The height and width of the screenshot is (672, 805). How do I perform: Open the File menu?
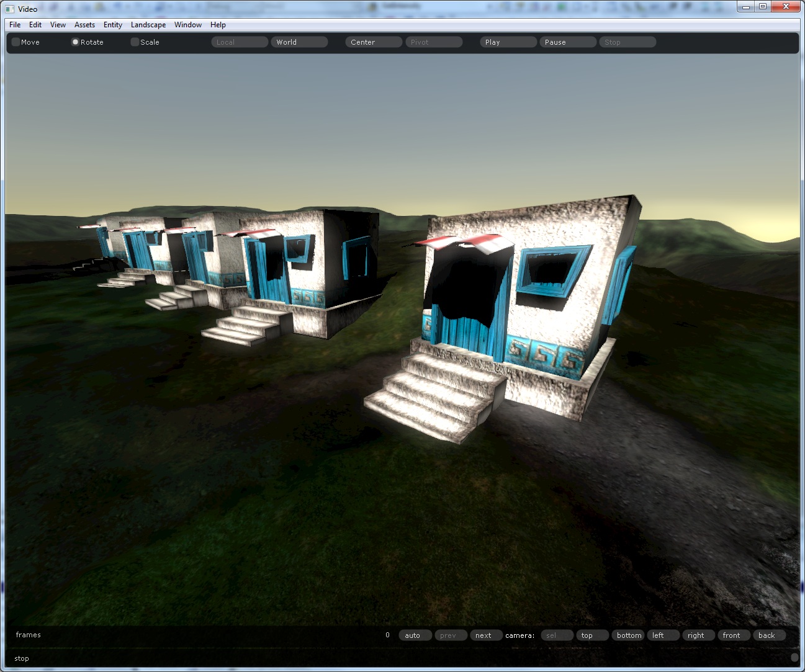[15, 25]
